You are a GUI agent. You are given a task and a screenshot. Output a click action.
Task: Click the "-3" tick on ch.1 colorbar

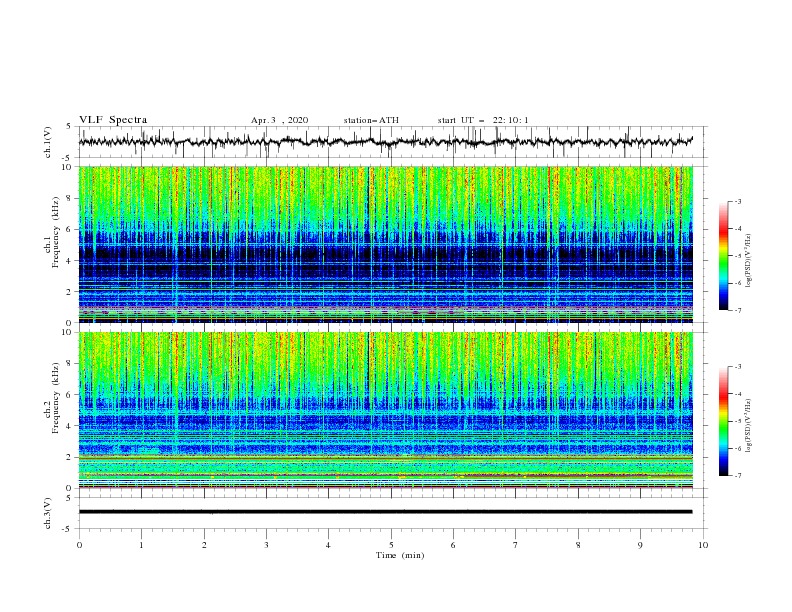click(x=737, y=201)
